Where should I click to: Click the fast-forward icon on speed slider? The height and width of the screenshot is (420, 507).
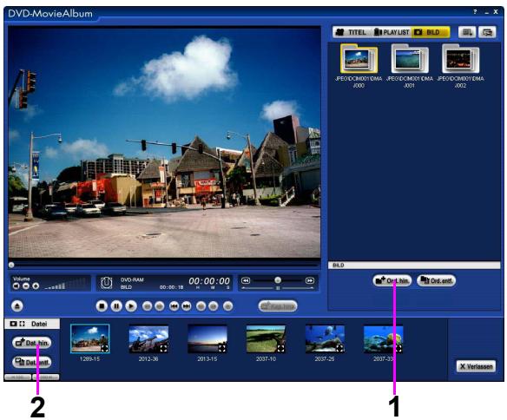pyautogui.click(x=310, y=280)
